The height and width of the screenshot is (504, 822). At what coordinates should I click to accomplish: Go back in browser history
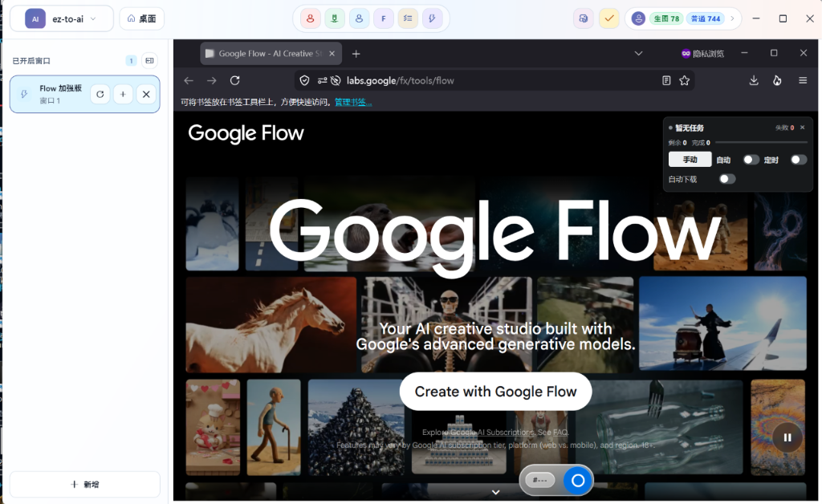coord(189,81)
